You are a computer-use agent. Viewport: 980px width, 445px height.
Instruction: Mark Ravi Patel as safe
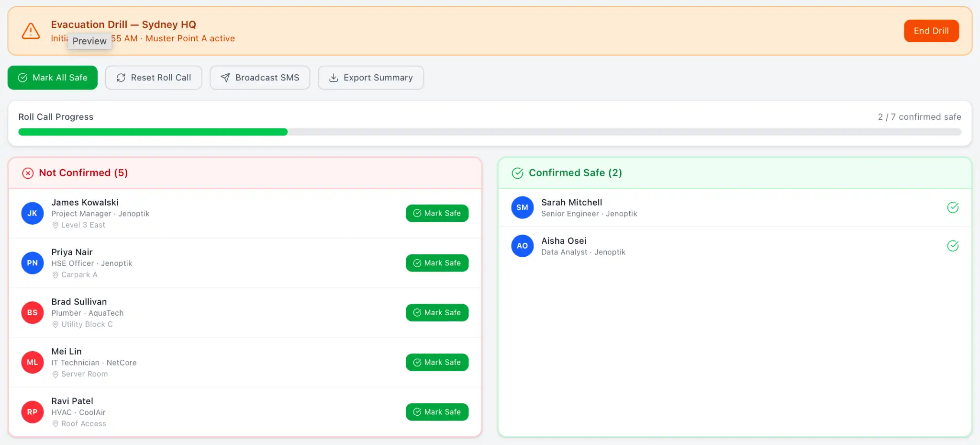437,412
